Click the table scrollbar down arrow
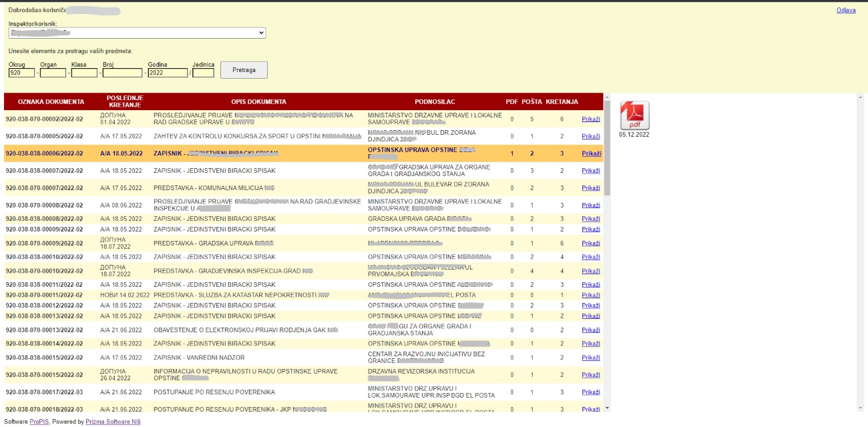The width and height of the screenshot is (868, 427). point(607,408)
